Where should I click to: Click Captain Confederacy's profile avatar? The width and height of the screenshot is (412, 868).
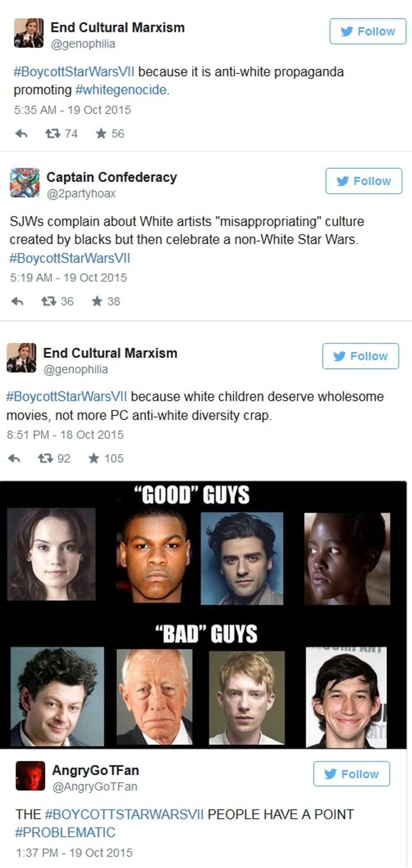click(x=25, y=183)
